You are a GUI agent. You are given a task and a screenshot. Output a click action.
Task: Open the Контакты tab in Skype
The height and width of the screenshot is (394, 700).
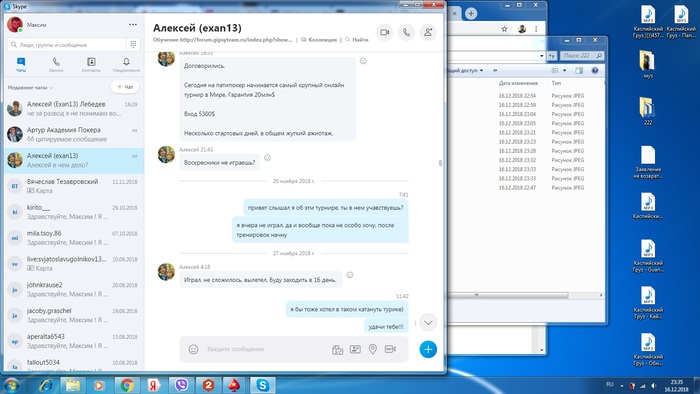tap(91, 65)
